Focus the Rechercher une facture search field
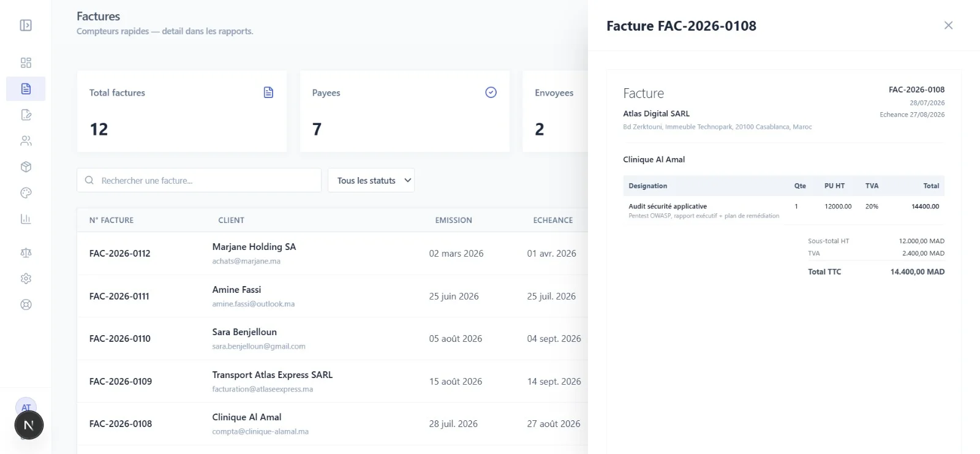This screenshot has height=454, width=980. (x=199, y=180)
